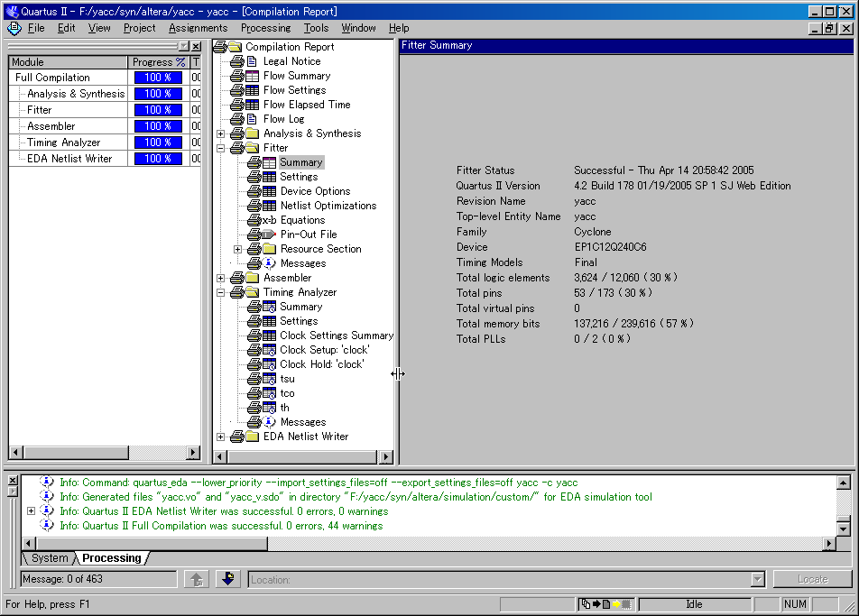Expand the EDA Netlist Writer info message
This screenshot has height=616, width=859.
click(x=32, y=511)
